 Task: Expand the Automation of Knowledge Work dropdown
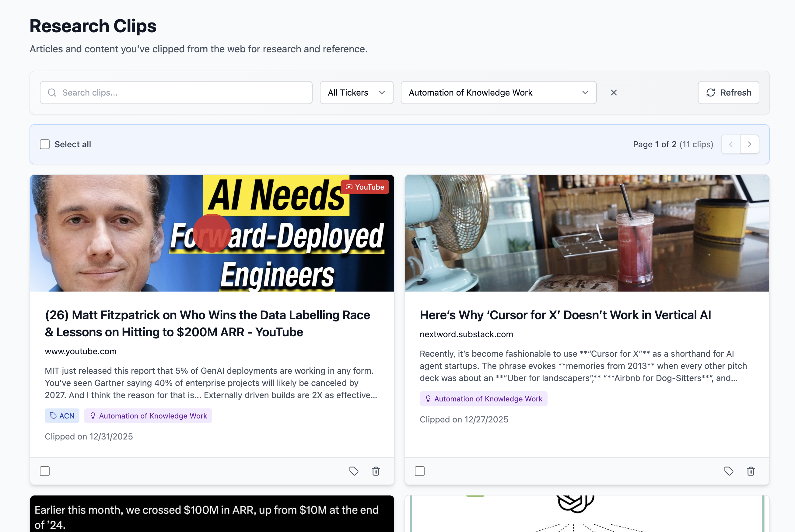pyautogui.click(x=499, y=93)
